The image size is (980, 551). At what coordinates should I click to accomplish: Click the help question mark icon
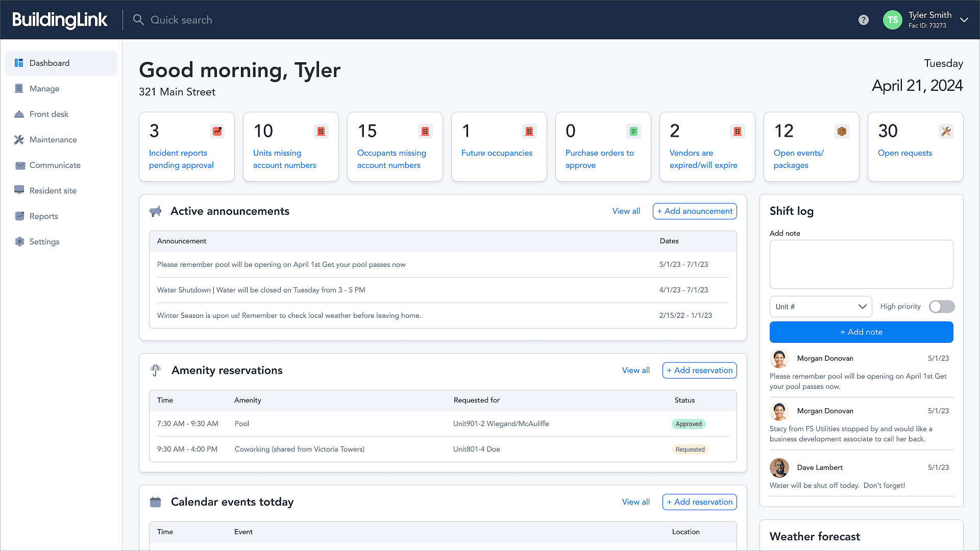pos(863,20)
